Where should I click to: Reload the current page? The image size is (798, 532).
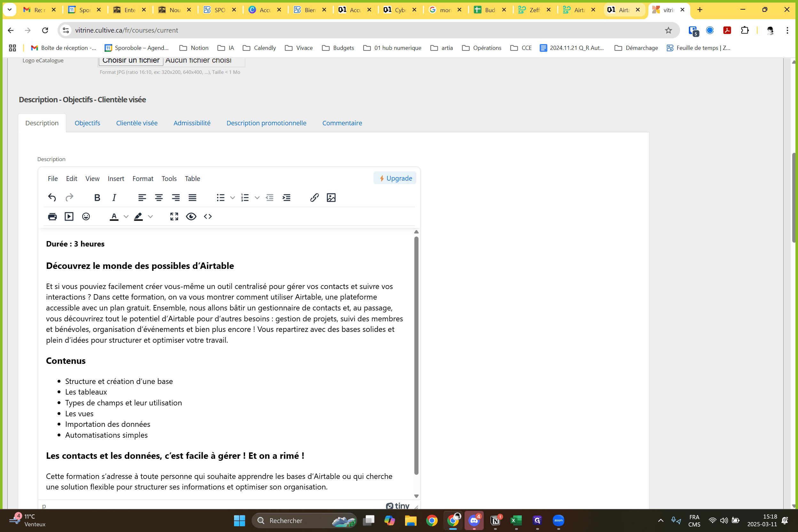[x=45, y=30]
